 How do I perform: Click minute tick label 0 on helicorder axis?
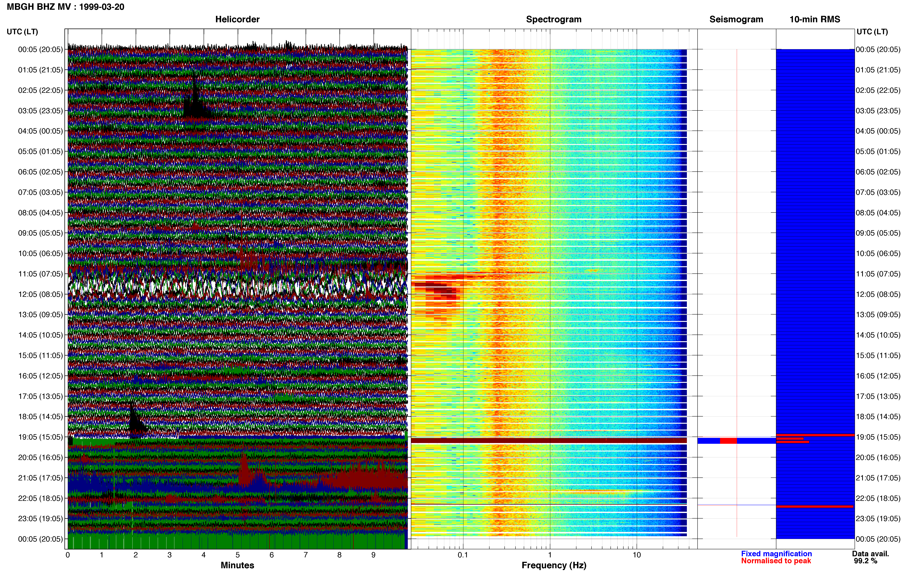[68, 555]
